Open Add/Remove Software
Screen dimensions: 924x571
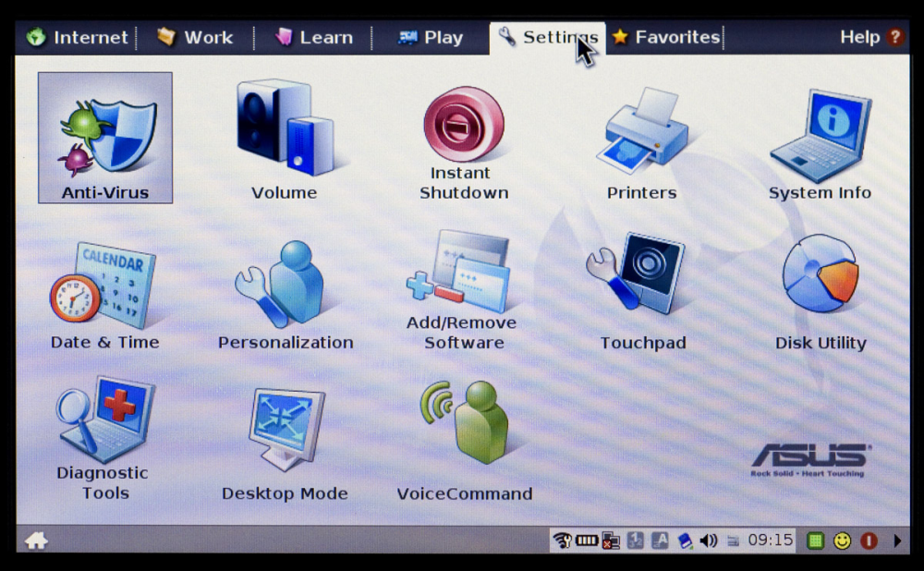tap(461, 290)
